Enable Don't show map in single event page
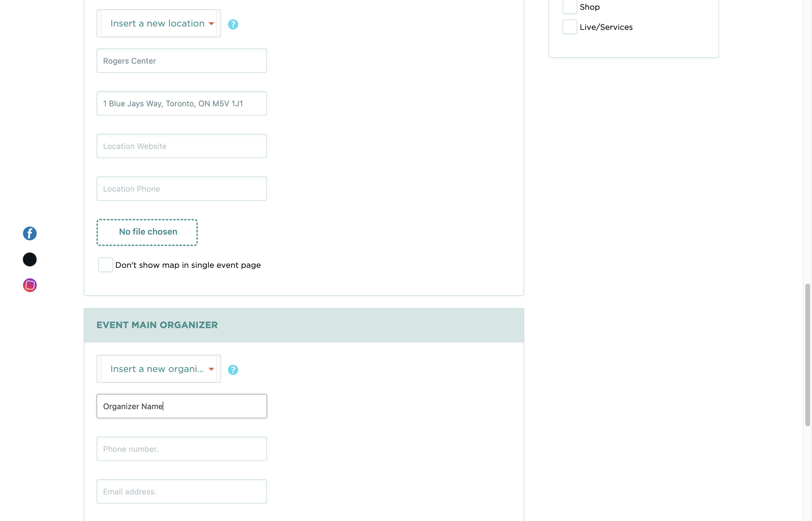Image resolution: width=812 pixels, height=521 pixels. pyautogui.click(x=105, y=265)
